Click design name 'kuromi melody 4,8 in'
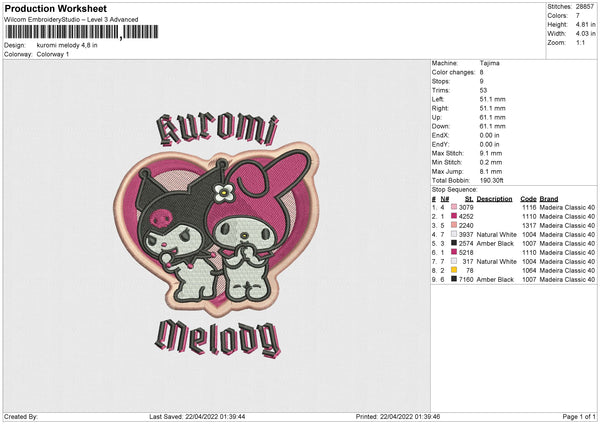The width and height of the screenshot is (600, 424). pos(67,45)
